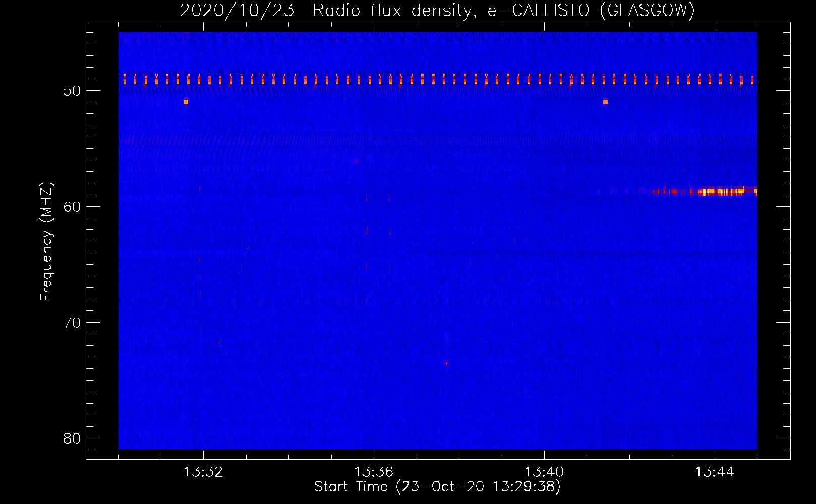
Task: Click the 80 frequency tick label
Action: pyautogui.click(x=73, y=438)
